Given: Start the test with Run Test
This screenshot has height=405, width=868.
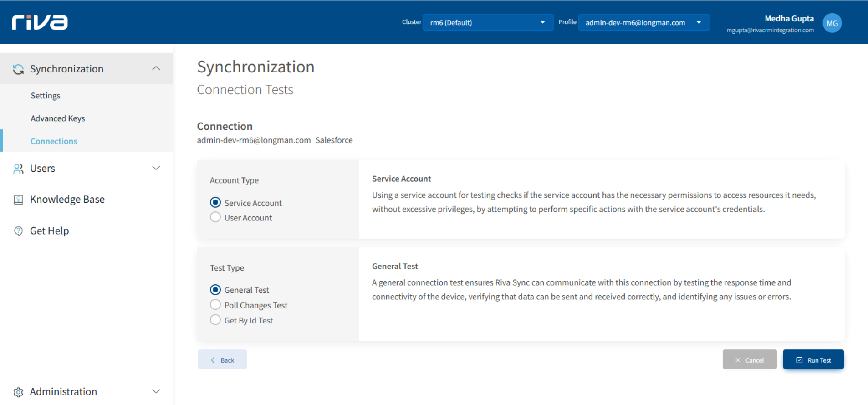Looking at the screenshot, I should click(x=813, y=359).
